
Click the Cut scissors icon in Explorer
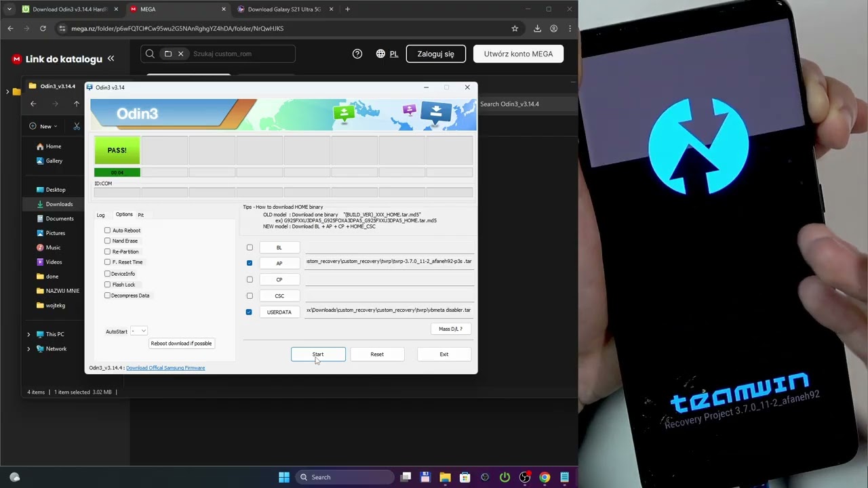tap(77, 126)
